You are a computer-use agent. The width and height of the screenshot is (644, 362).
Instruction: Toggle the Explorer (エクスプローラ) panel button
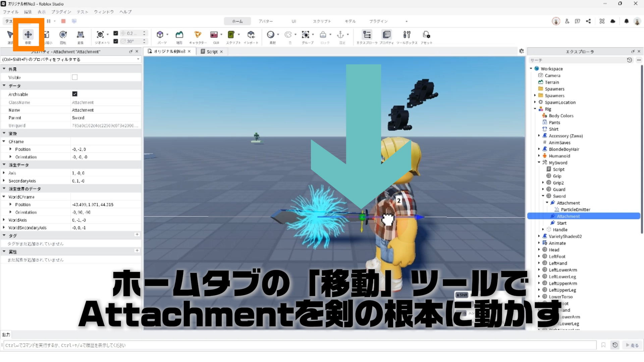pyautogui.click(x=367, y=35)
